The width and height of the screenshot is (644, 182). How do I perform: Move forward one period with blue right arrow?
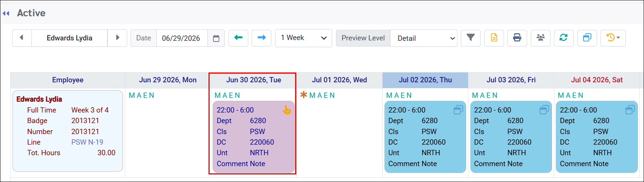pyautogui.click(x=261, y=38)
